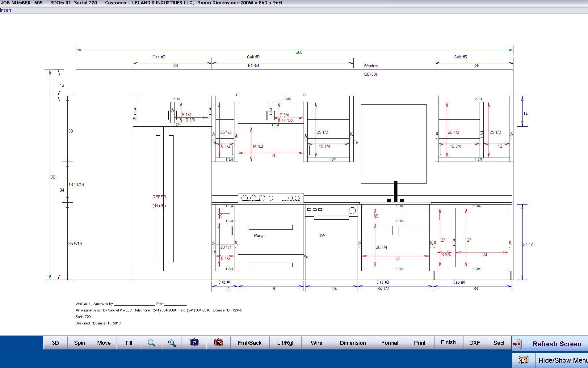
Task: Select the Cab #2 label
Action: pyautogui.click(x=159, y=57)
